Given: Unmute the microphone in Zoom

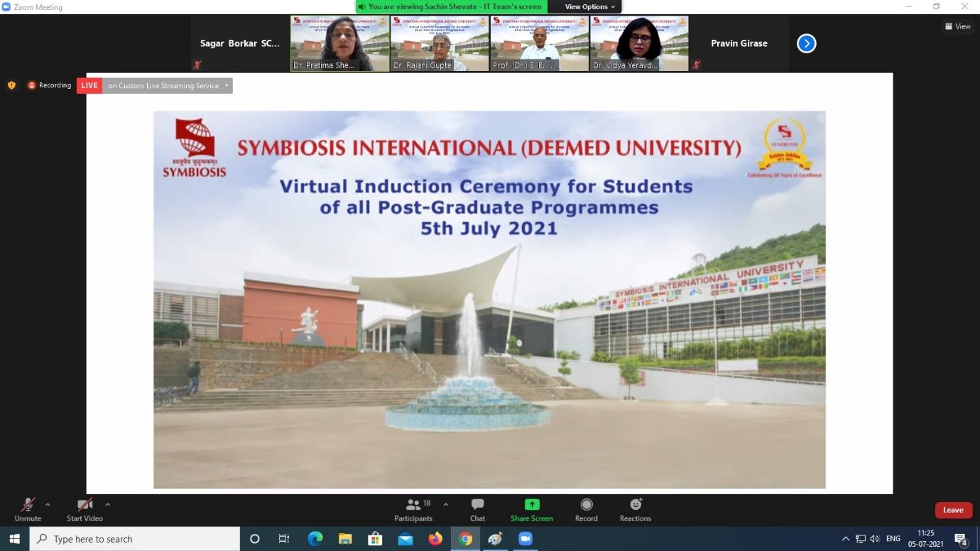Looking at the screenshot, I should (x=28, y=509).
